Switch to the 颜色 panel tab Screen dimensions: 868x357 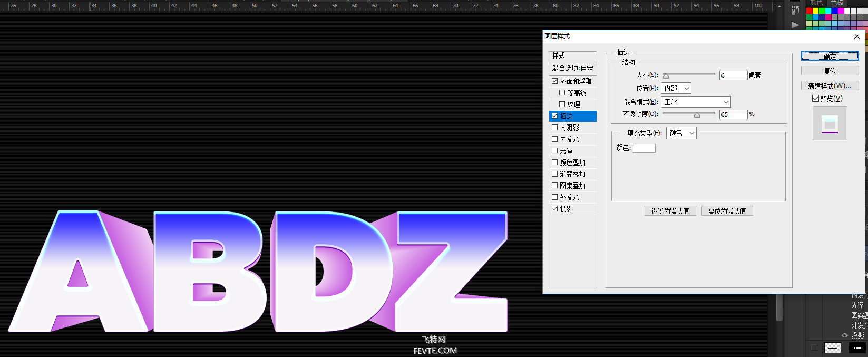pyautogui.click(x=816, y=3)
